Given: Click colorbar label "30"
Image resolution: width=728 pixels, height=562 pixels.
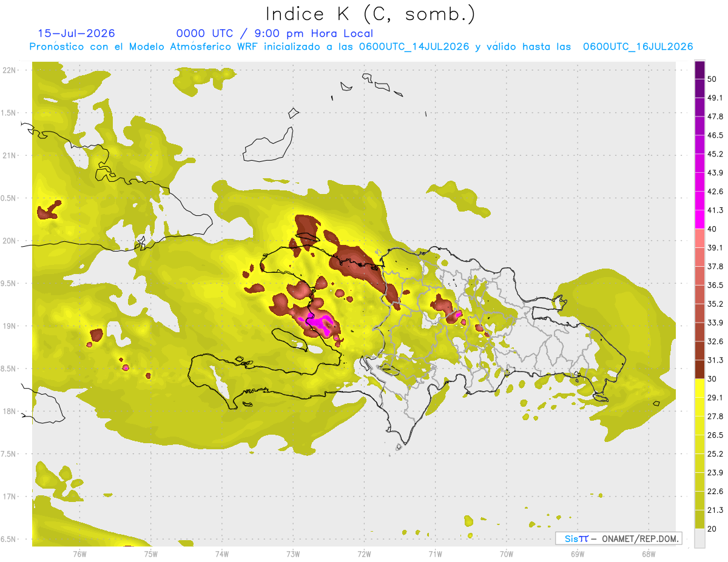Looking at the screenshot, I should point(712,379).
